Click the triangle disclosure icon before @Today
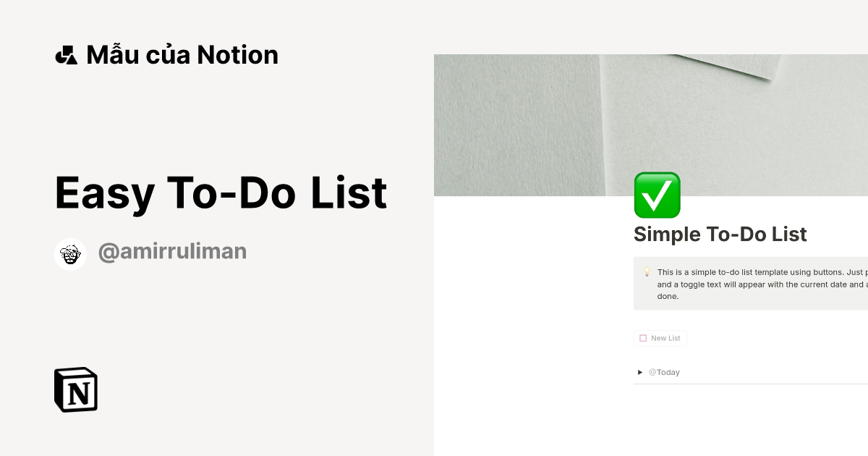The image size is (868, 456). [639, 372]
